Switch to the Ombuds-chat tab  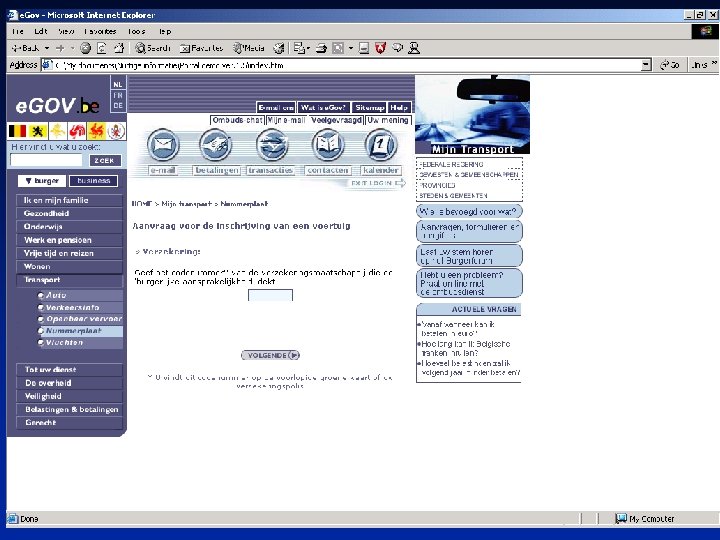(237, 120)
